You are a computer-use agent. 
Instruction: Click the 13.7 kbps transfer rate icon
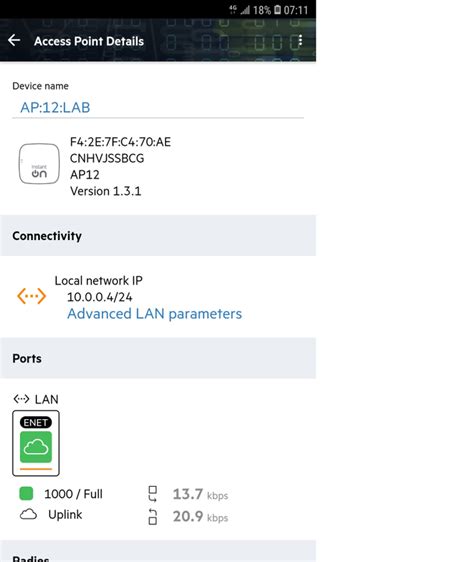click(153, 494)
